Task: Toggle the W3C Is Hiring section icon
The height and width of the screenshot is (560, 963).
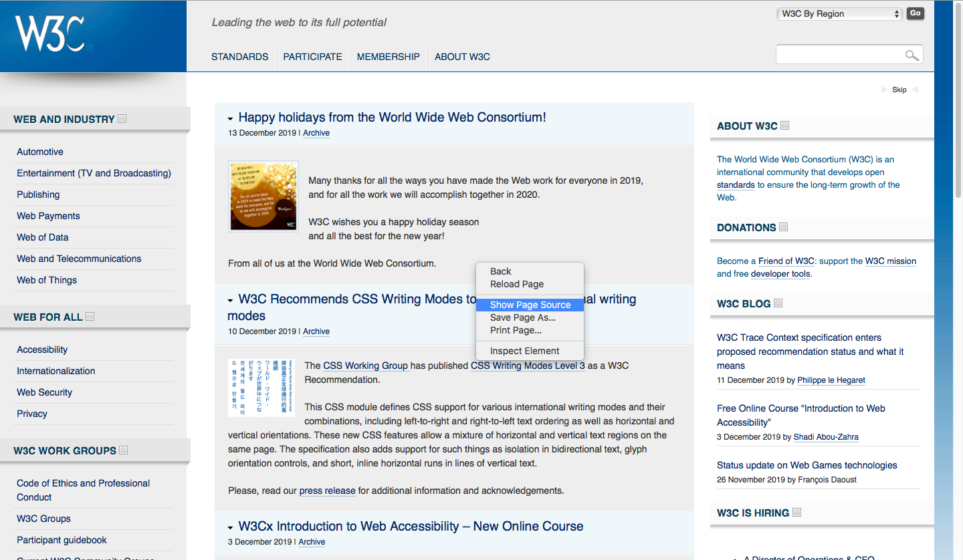Action: tap(796, 513)
